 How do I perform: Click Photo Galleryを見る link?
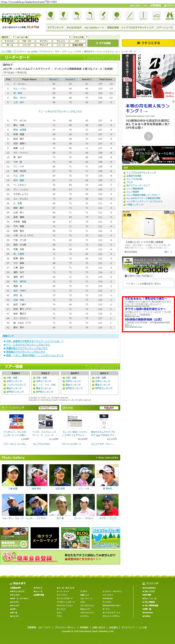click(107, 458)
